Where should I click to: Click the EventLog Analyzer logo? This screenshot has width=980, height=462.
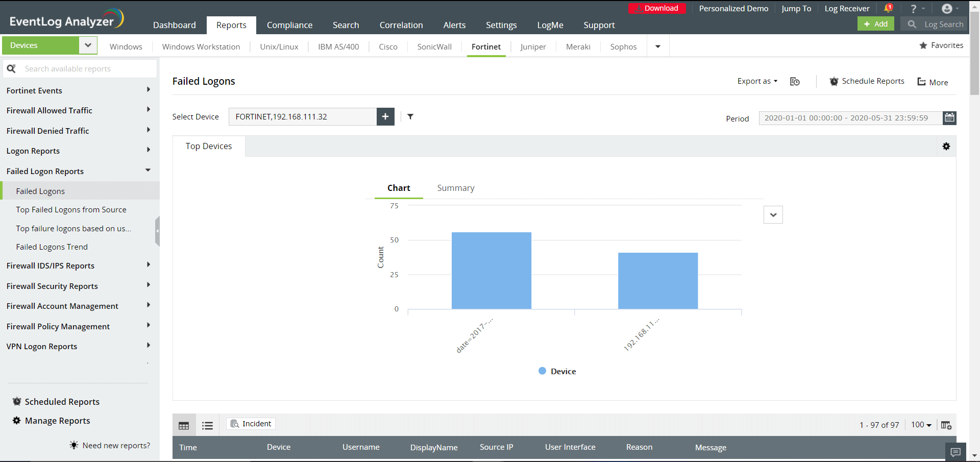click(66, 18)
